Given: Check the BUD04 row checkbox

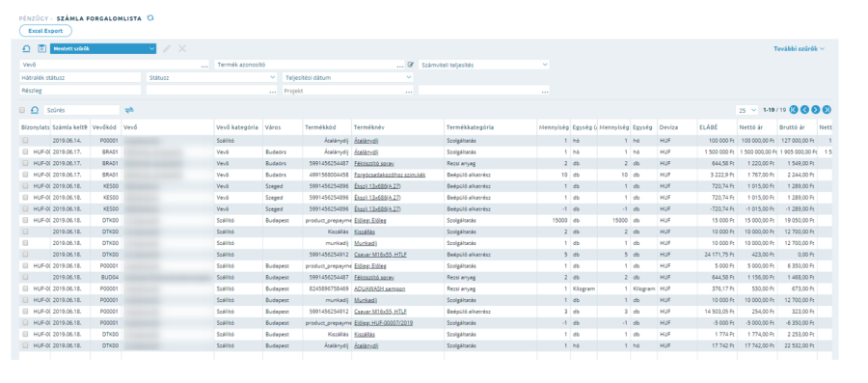Looking at the screenshot, I should click(25, 277).
